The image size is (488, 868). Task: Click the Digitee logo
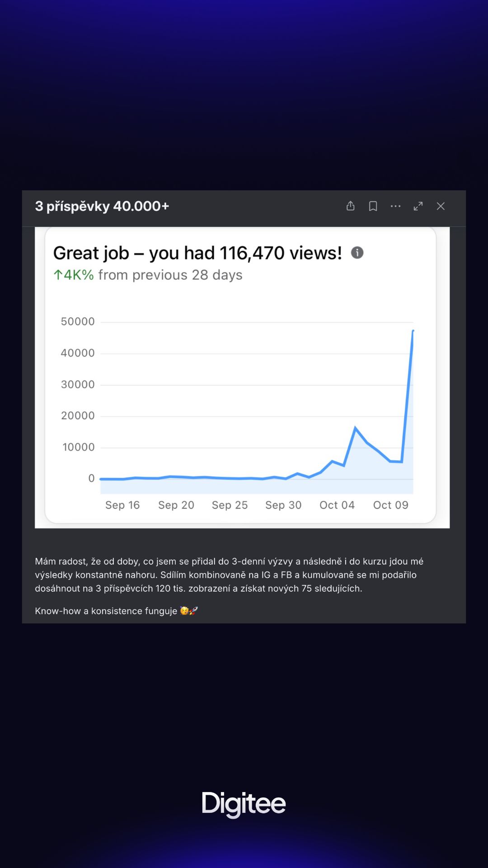click(244, 804)
